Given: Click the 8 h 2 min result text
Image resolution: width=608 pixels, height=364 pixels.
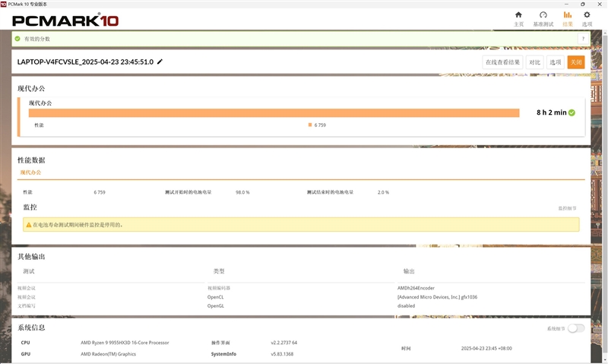Looking at the screenshot, I should pos(552,112).
